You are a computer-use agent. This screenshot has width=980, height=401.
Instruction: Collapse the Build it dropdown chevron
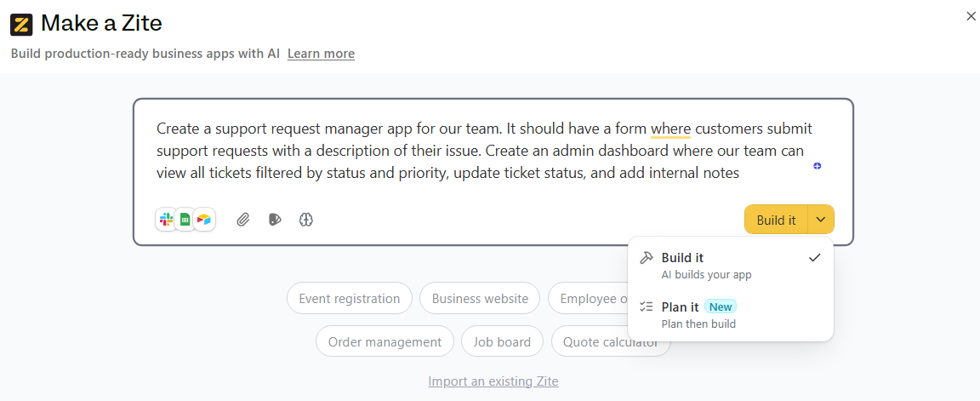(x=821, y=220)
